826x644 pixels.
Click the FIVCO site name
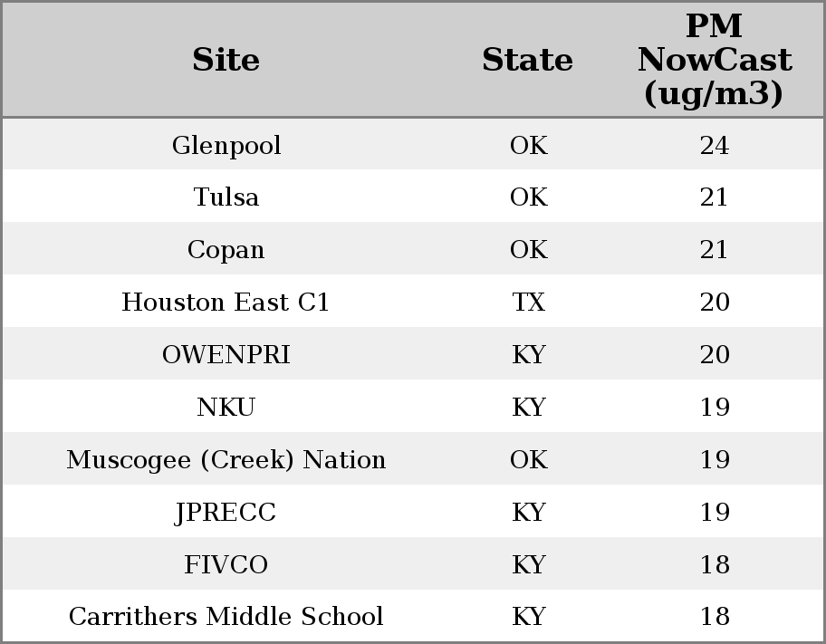click(x=226, y=565)
